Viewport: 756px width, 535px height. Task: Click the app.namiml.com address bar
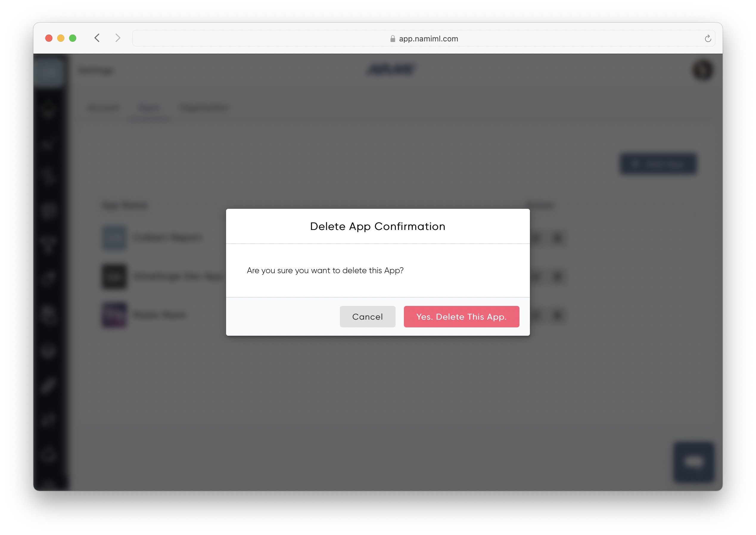424,38
